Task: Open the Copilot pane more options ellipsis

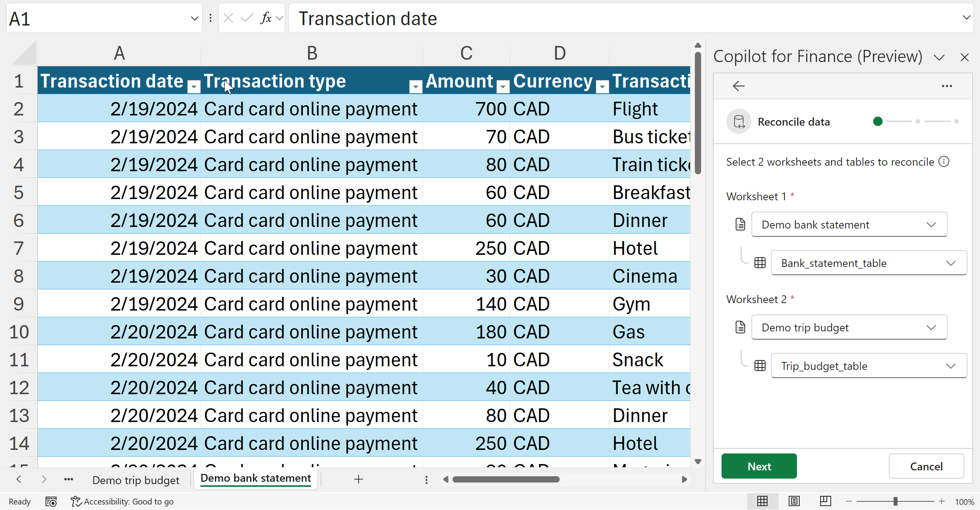Action: point(947,86)
